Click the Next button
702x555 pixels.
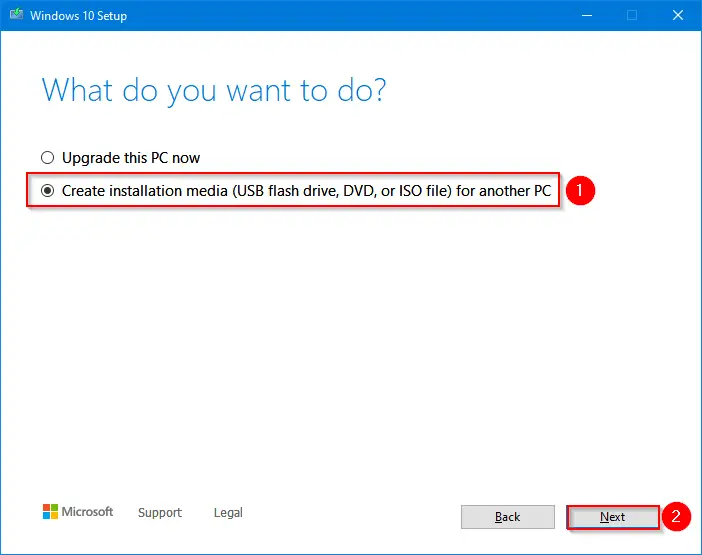click(x=612, y=517)
